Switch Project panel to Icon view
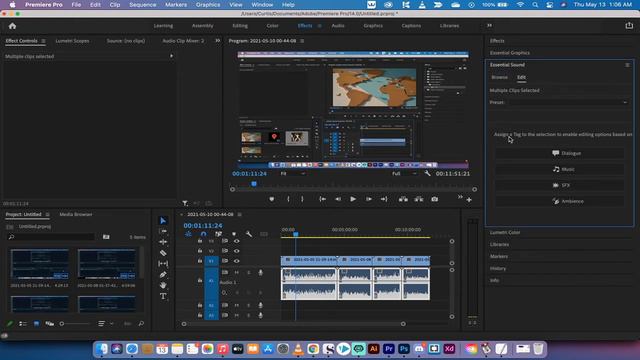640x360 pixels. tap(36, 324)
